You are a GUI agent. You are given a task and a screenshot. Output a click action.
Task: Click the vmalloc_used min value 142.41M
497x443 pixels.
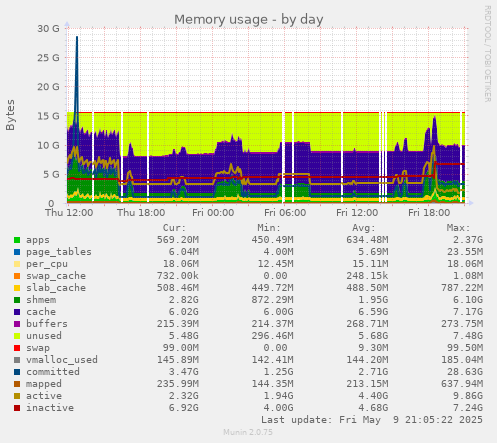click(273, 360)
